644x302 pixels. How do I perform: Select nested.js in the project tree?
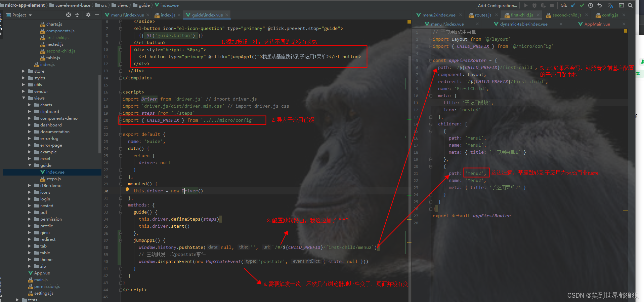pos(55,44)
